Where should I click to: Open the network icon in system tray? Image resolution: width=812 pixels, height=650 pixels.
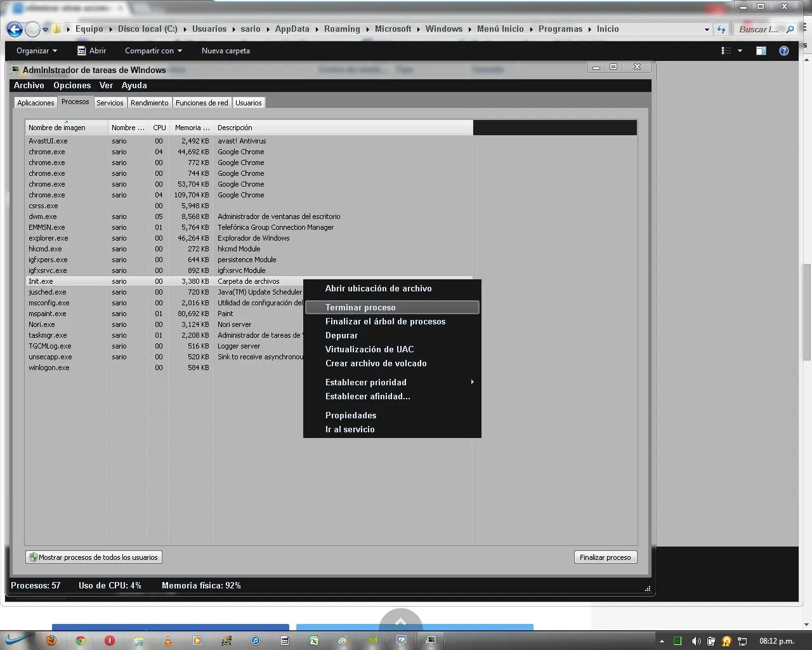click(x=742, y=641)
